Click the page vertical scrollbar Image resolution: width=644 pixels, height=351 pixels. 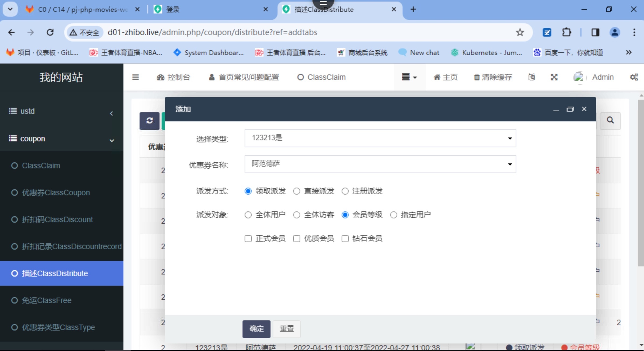[641, 183]
